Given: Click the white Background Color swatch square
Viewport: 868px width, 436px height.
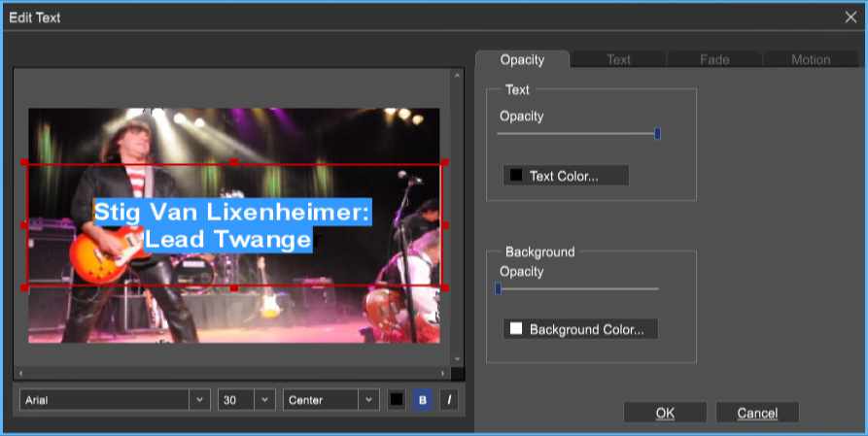Looking at the screenshot, I should click(x=516, y=328).
